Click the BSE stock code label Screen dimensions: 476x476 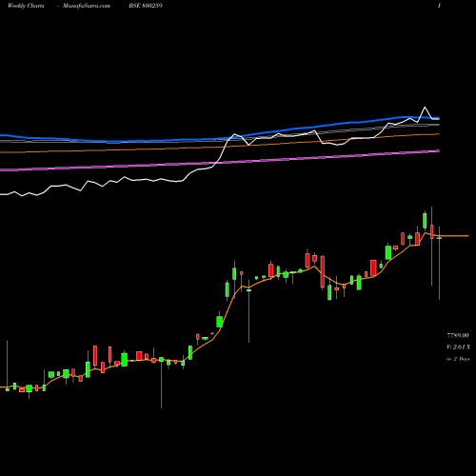[146, 6]
